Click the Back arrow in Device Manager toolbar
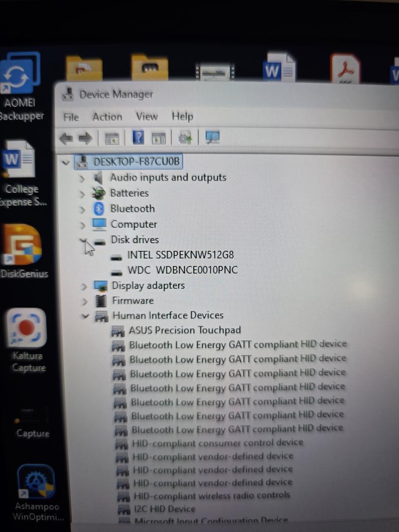 click(x=66, y=138)
